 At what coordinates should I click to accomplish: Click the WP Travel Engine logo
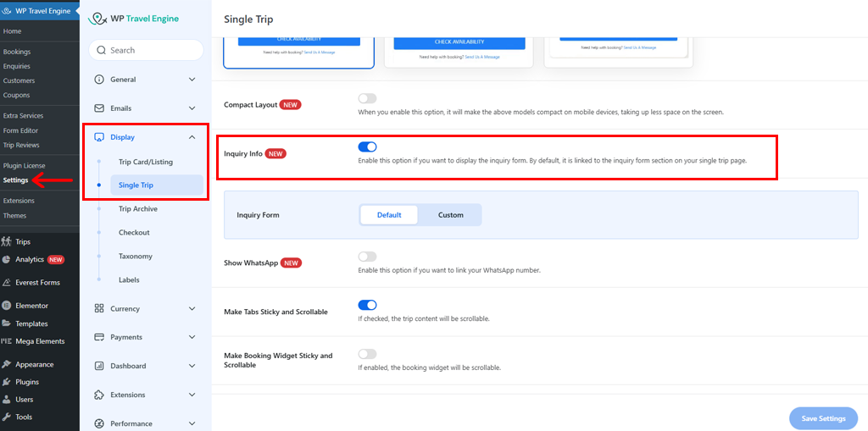(99, 19)
